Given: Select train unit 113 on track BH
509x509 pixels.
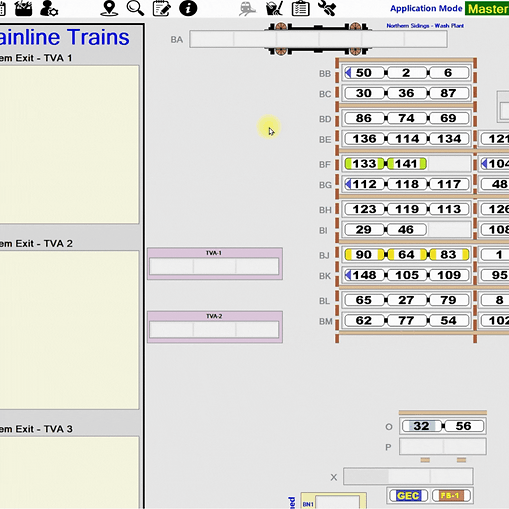Looking at the screenshot, I should [x=449, y=209].
